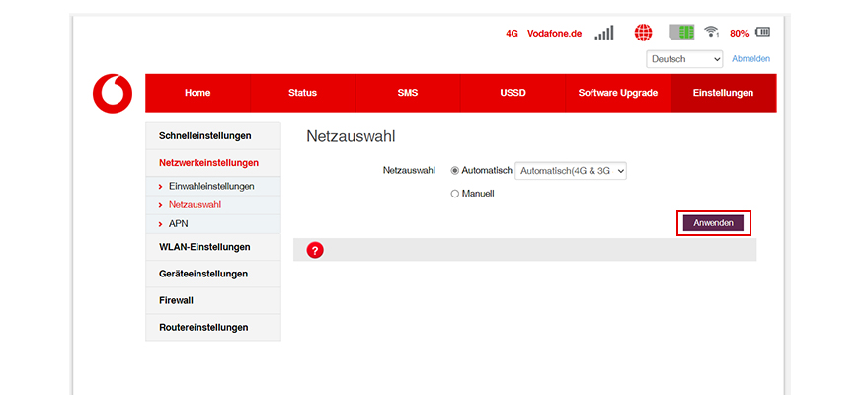Expand the WLAN-Einstellungen sidebar section
The width and height of the screenshot is (868, 395).
tap(204, 247)
